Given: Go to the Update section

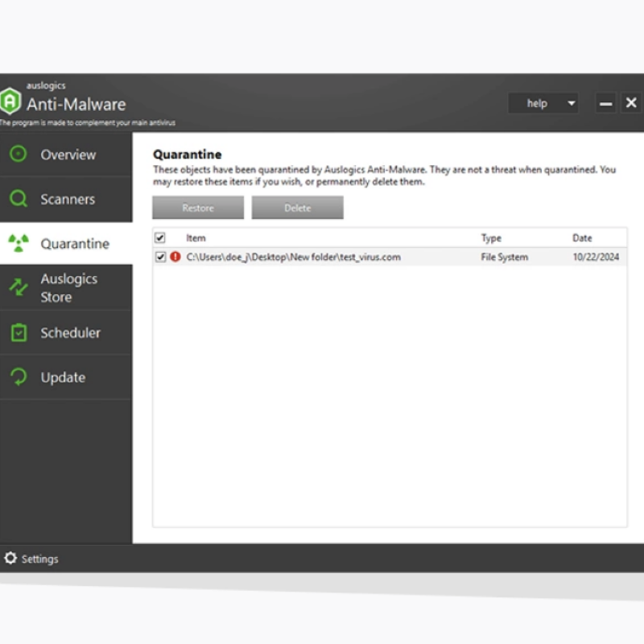Looking at the screenshot, I should (63, 377).
